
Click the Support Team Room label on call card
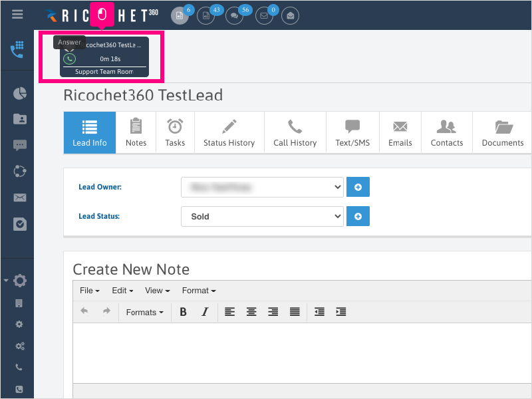point(104,72)
